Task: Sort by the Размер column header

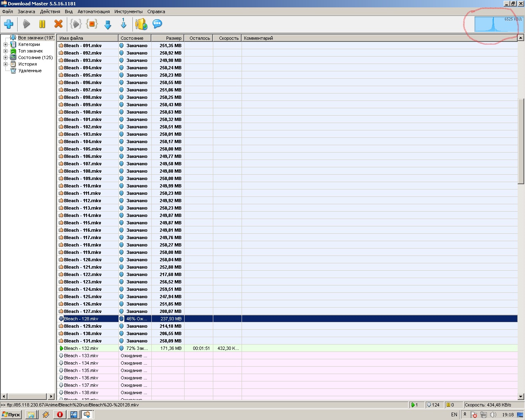Action: click(168, 38)
